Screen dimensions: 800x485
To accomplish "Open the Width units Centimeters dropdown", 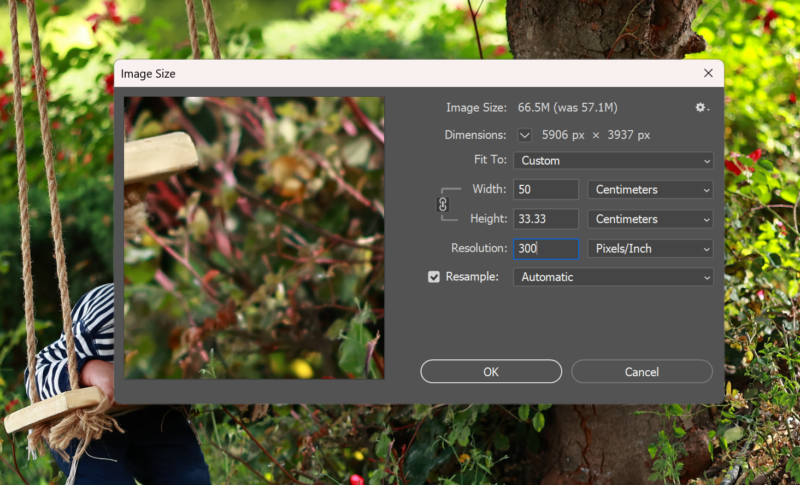I will tap(650, 189).
